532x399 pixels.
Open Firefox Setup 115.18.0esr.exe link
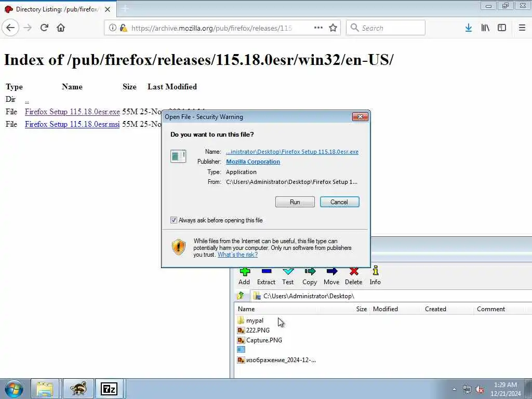72,112
